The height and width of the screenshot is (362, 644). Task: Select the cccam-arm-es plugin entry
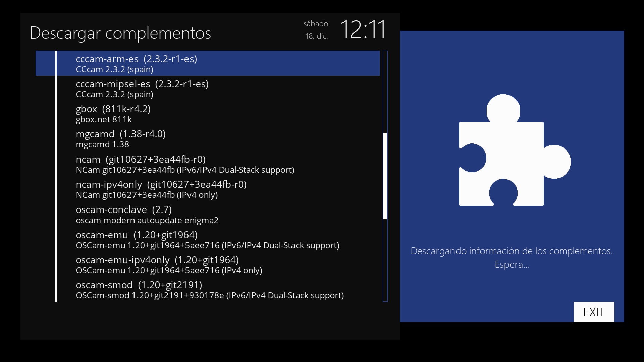[208, 63]
